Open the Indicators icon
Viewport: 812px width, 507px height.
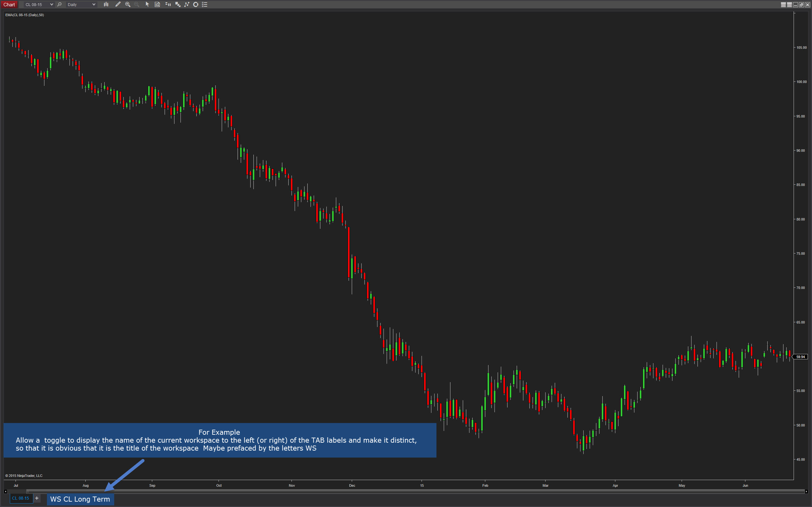pyautogui.click(x=187, y=4)
